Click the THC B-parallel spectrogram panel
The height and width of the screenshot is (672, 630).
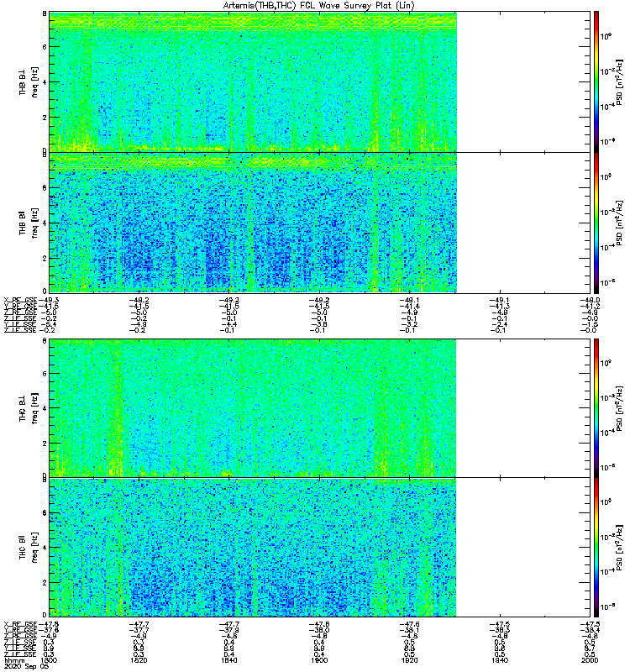tap(253, 548)
